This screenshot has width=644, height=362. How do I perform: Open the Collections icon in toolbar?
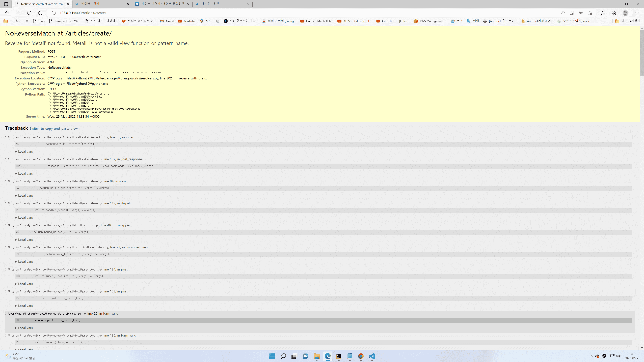pos(614,13)
